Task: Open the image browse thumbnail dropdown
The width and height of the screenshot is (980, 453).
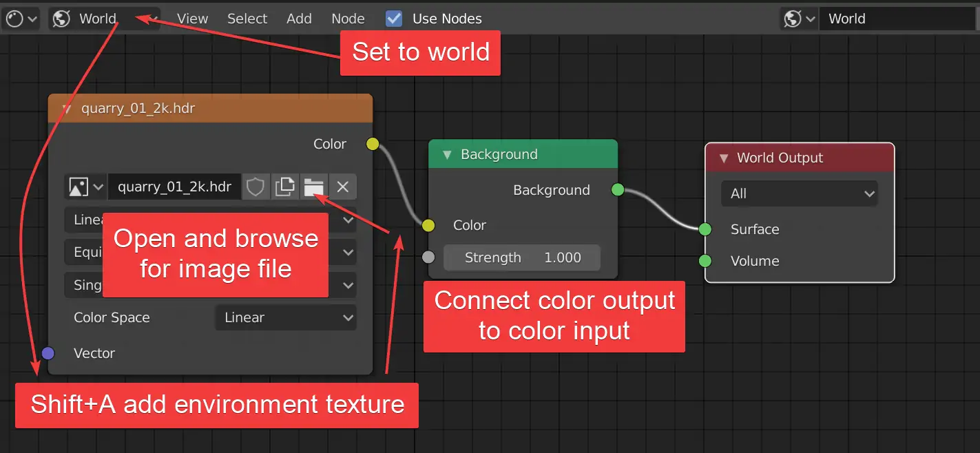Action: coord(85,187)
